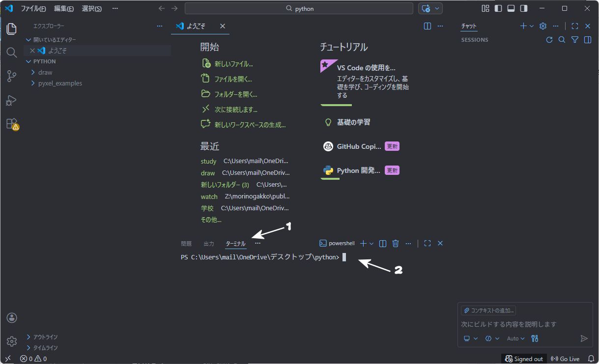Screen dimensions: 599x364
Task: Toggle the bottom panel layout button
Action: coord(511,8)
